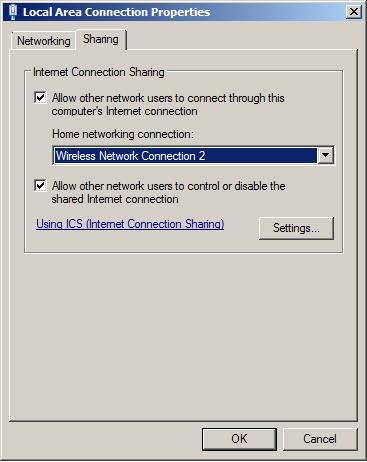Viewport: 367px width, 462px height.
Task: Cancel the dialog changes
Action: [320, 439]
